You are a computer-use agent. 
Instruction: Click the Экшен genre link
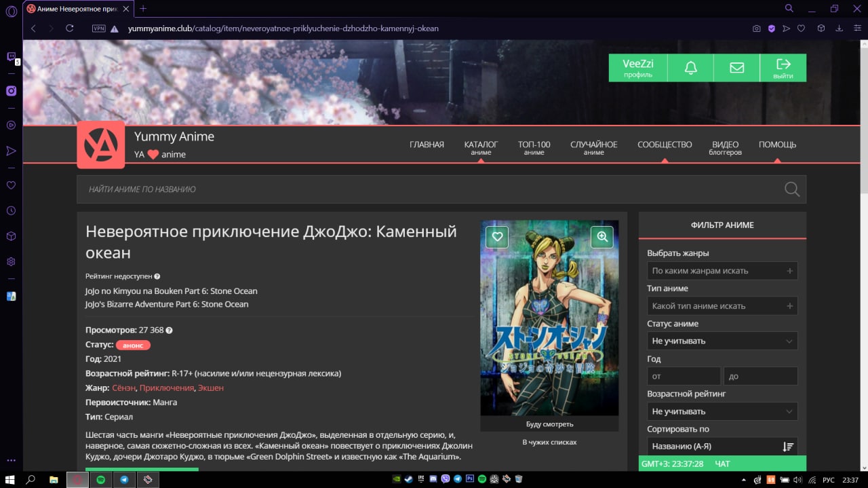point(211,388)
